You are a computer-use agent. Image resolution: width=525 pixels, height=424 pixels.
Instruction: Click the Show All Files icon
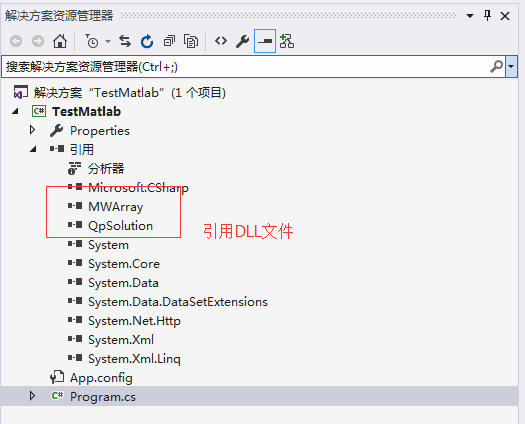191,41
